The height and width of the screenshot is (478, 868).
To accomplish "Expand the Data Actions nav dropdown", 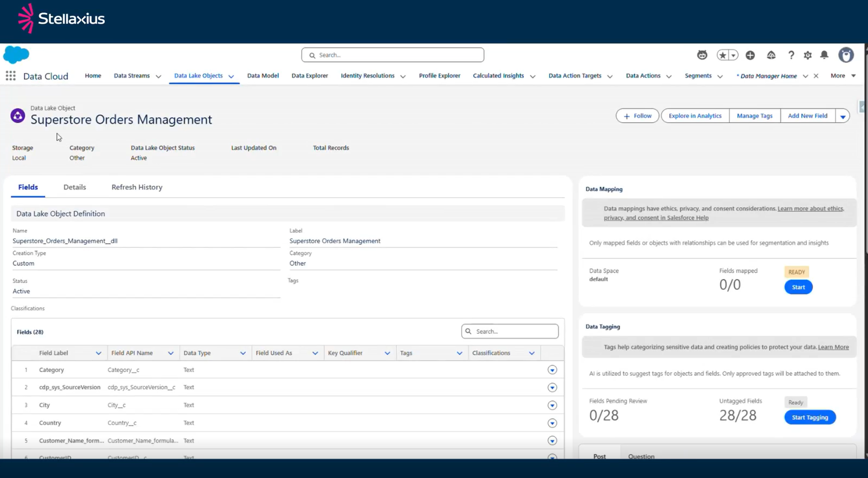I will tap(669, 77).
